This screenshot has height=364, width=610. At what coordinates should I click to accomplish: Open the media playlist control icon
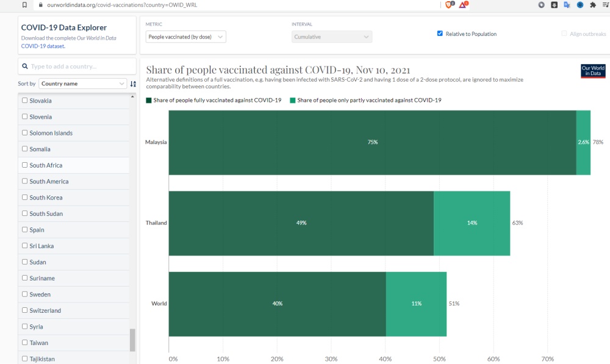(605, 5)
